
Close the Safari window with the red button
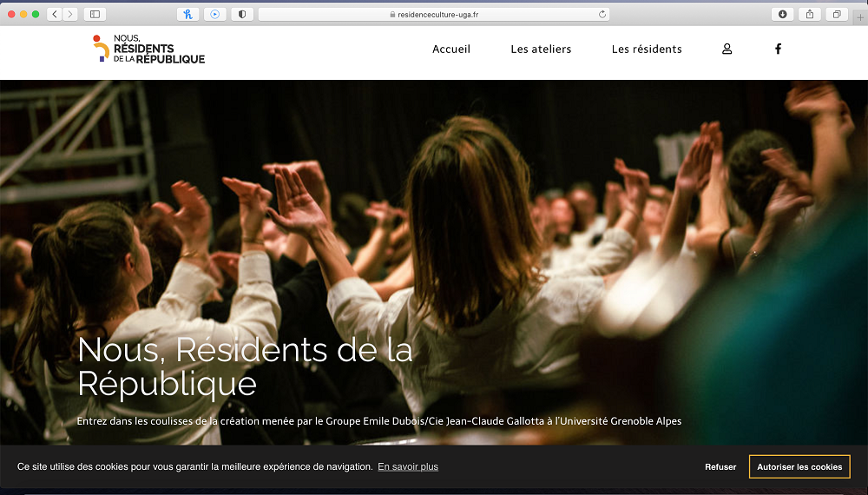[x=11, y=15]
